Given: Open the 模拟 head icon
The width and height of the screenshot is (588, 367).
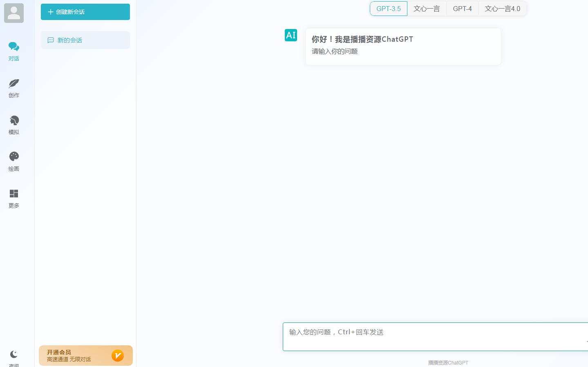Looking at the screenshot, I should (x=14, y=120).
